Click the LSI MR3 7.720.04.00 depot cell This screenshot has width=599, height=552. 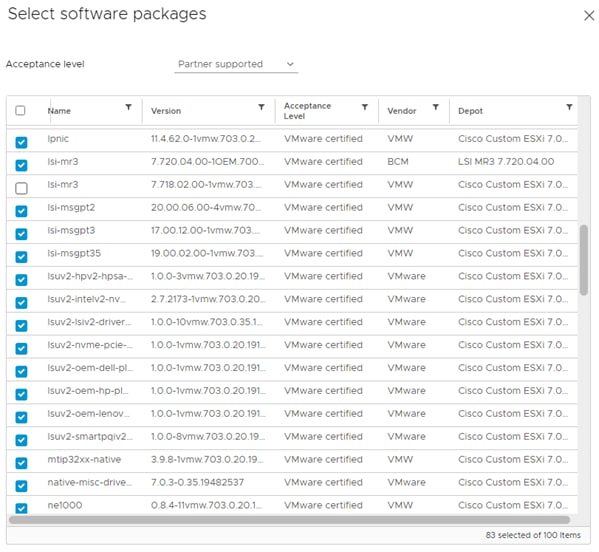click(506, 162)
